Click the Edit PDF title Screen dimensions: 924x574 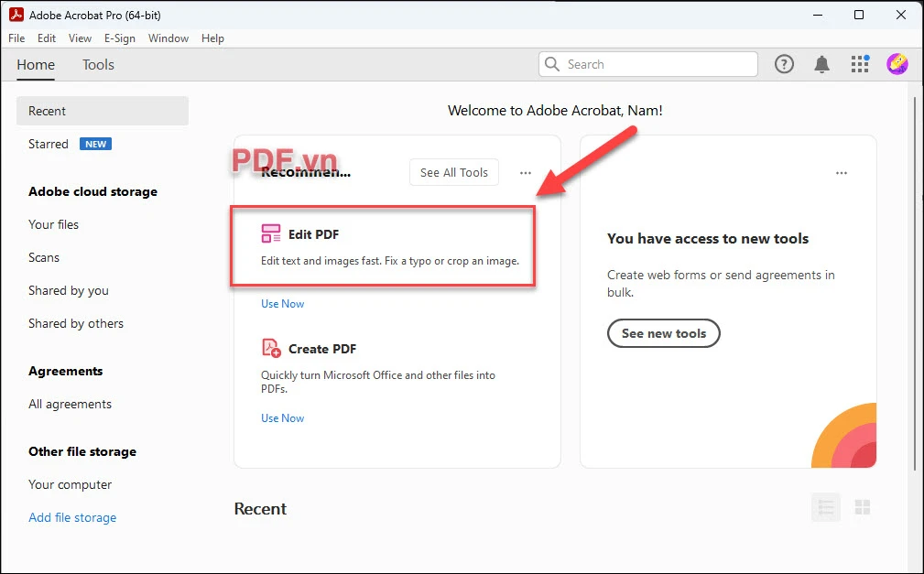point(313,234)
